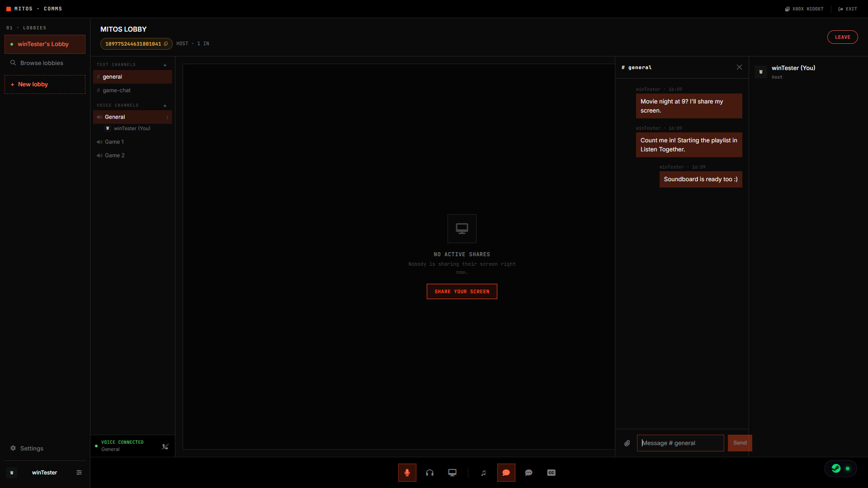Click the large monitor icon above No Active Shares

tap(462, 229)
